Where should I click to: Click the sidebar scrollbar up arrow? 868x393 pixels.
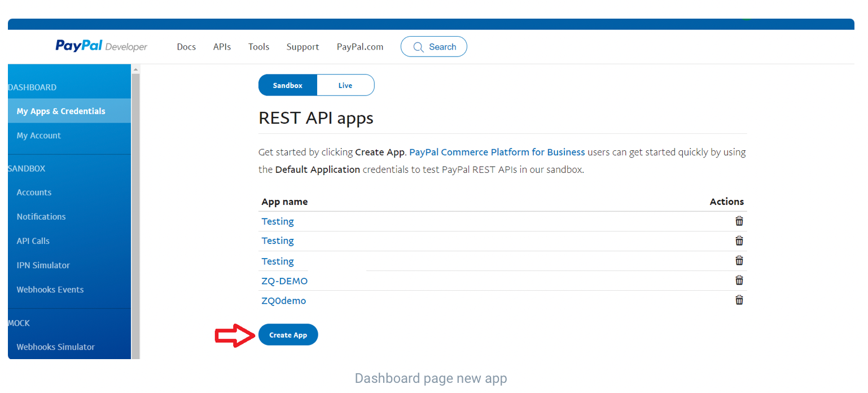[x=135, y=69]
